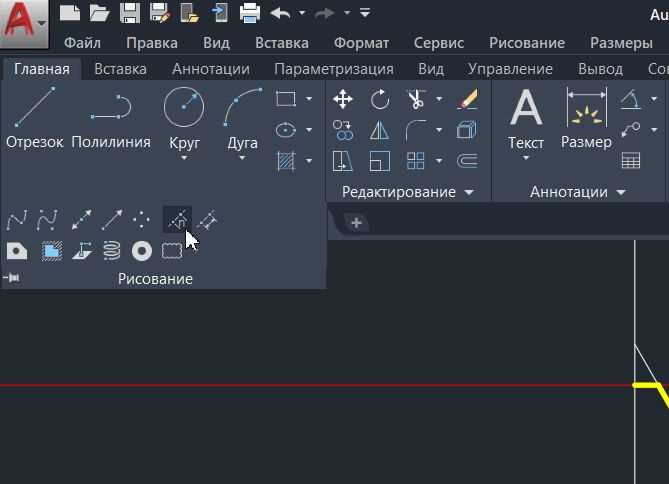The image size is (669, 484).
Task: Select the Trim scissors tool
Action: click(x=416, y=99)
